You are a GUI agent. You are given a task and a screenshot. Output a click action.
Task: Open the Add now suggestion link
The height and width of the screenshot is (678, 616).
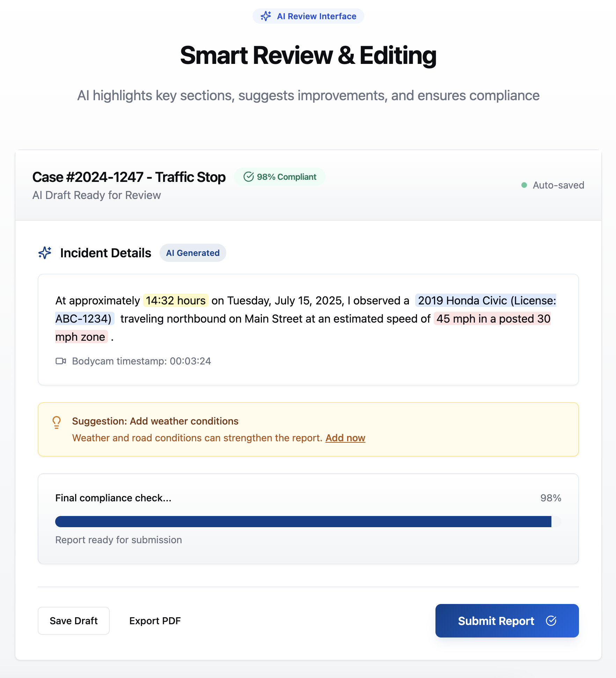point(345,438)
